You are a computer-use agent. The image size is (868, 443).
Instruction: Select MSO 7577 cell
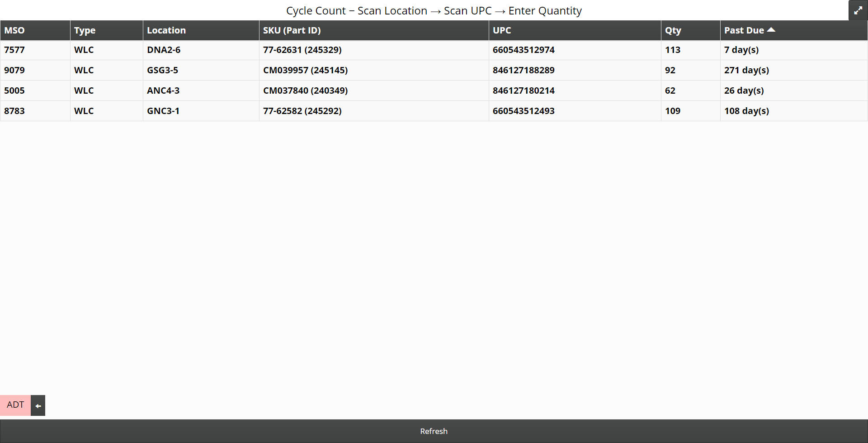coord(35,50)
